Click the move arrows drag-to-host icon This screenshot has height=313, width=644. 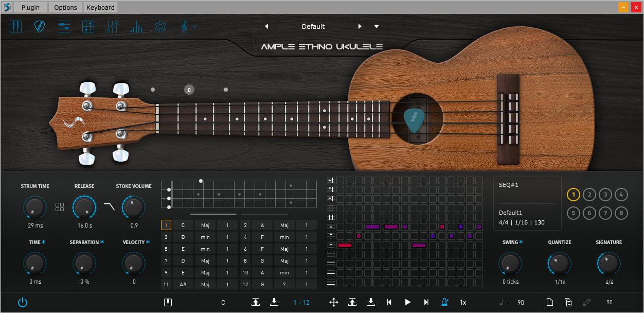[x=334, y=302]
